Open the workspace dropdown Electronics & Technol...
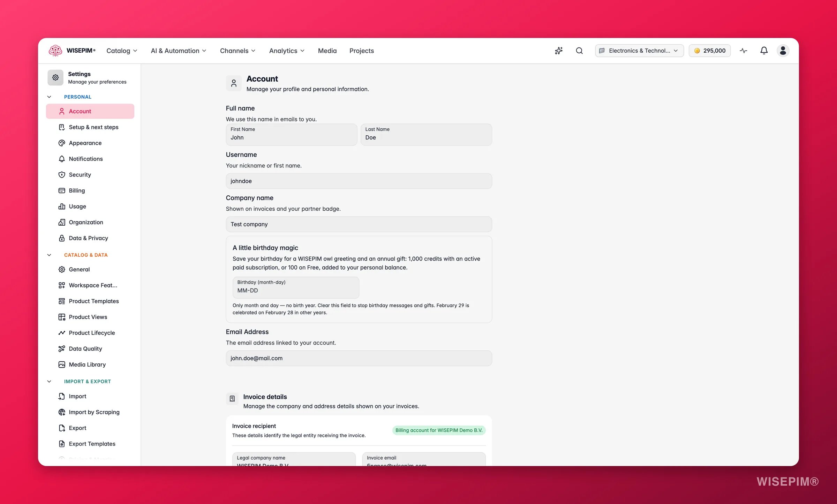Viewport: 837px width, 504px height. tap(639, 51)
